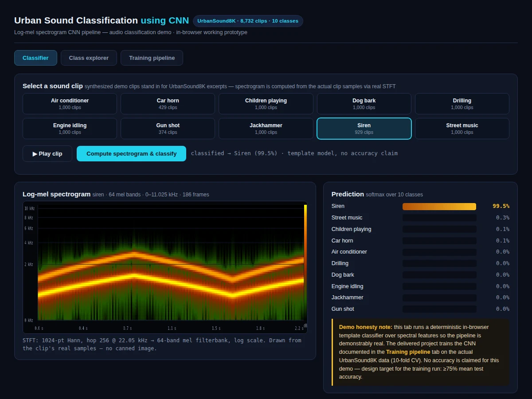Viewport: 532px width, 399px height.
Task: Select the Gun shot clip
Action: [168, 129]
